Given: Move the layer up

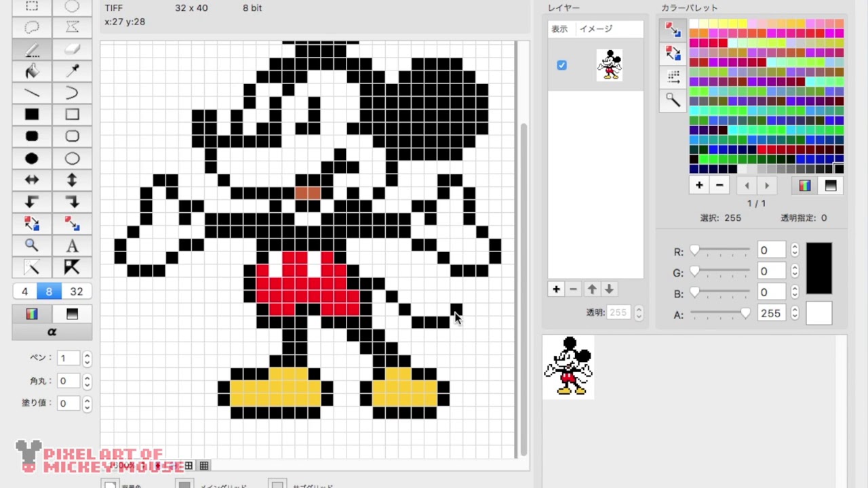Looking at the screenshot, I should (x=592, y=289).
